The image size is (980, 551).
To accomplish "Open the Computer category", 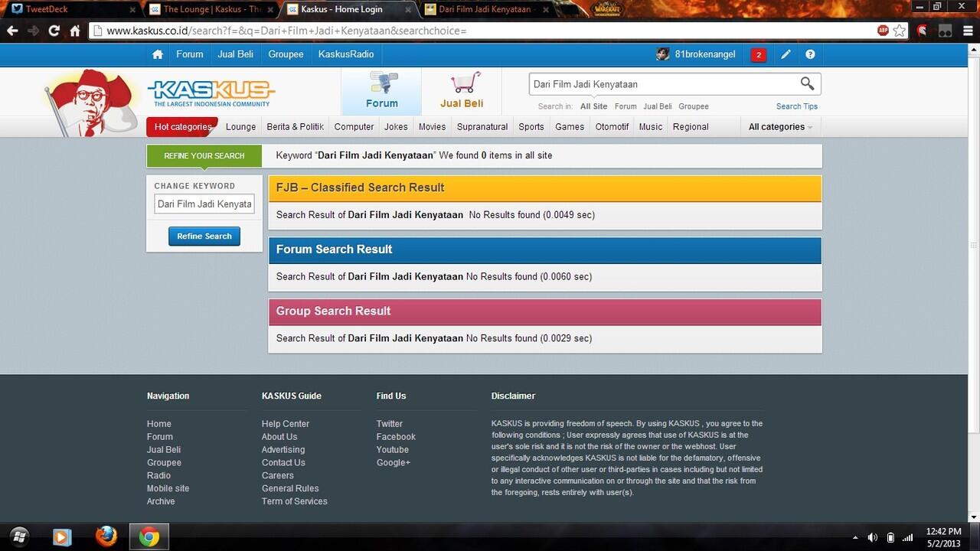I will (x=354, y=127).
